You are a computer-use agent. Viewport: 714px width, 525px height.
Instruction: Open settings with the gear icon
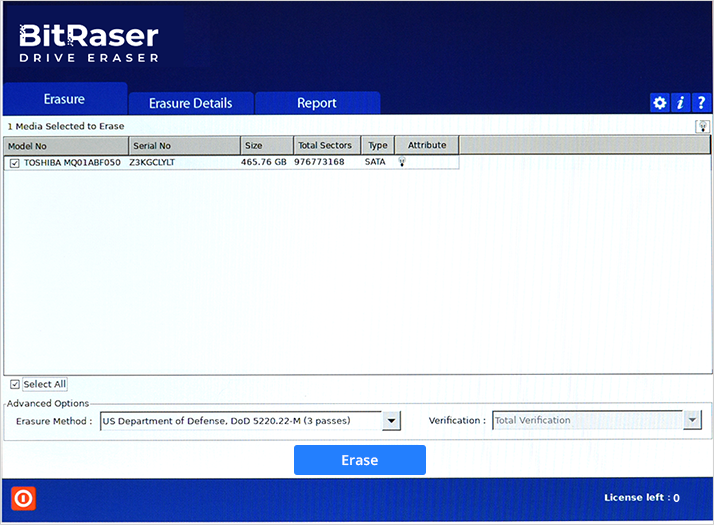click(659, 102)
